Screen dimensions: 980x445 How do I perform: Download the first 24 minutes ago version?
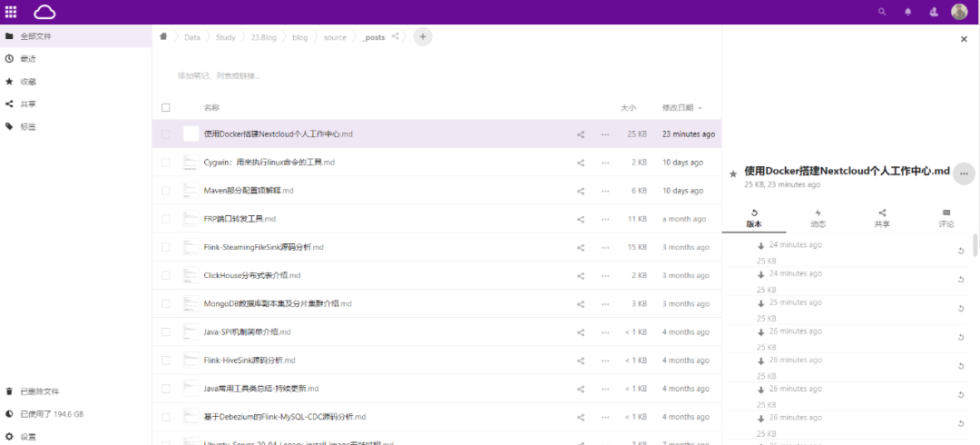(x=760, y=245)
